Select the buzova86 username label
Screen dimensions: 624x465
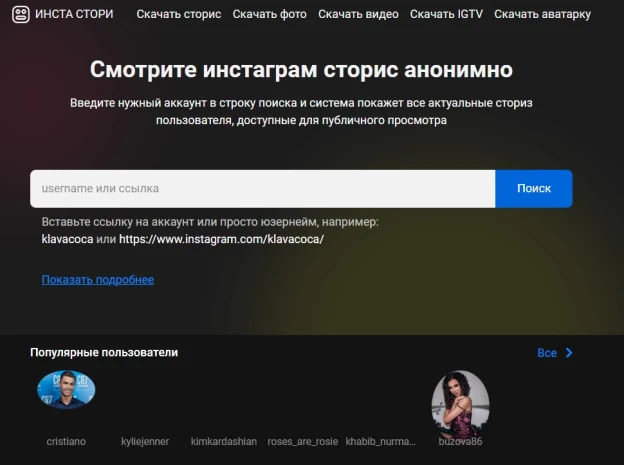(460, 442)
